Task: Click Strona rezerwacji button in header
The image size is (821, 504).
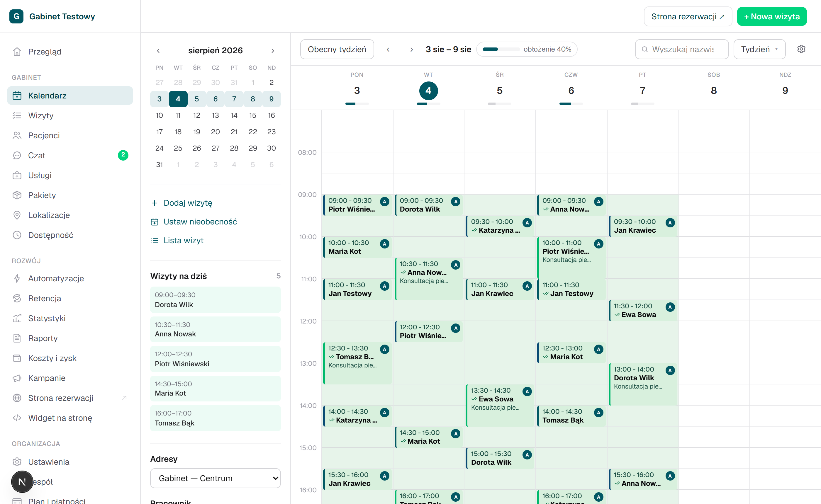Action: (x=688, y=16)
